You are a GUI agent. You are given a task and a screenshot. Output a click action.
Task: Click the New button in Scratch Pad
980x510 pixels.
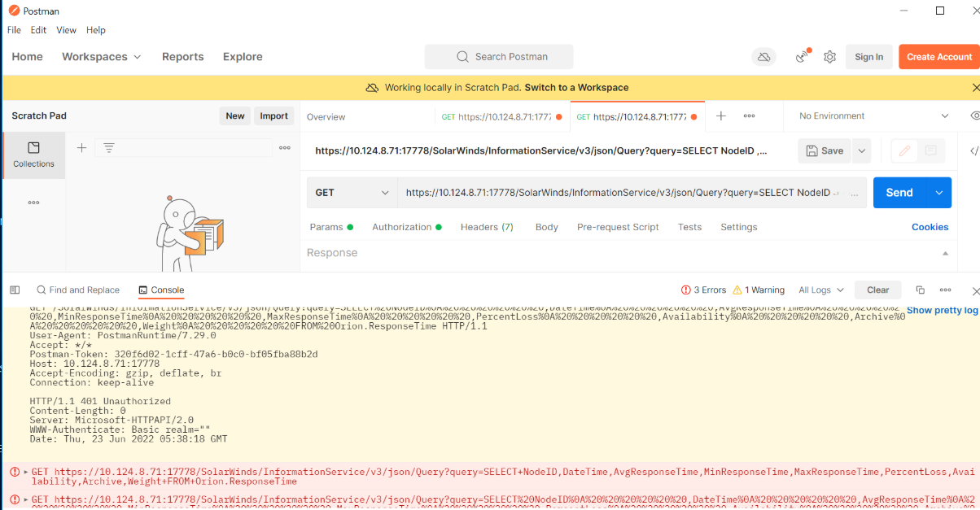coord(235,116)
